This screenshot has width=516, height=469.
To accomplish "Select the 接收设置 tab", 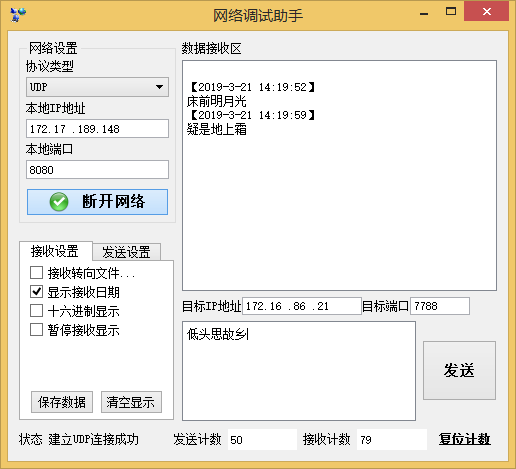I will point(55,251).
